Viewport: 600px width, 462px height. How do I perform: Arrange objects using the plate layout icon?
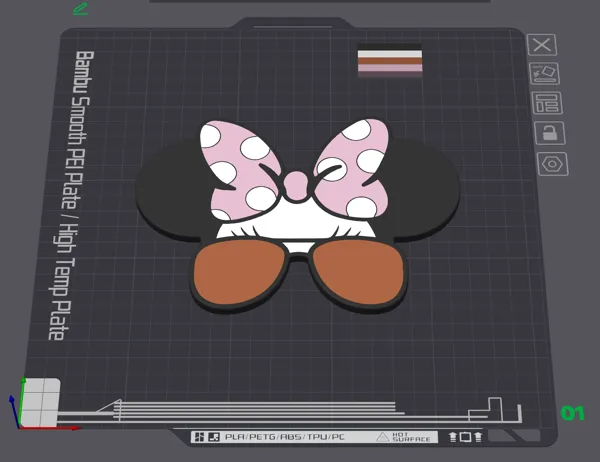click(547, 103)
